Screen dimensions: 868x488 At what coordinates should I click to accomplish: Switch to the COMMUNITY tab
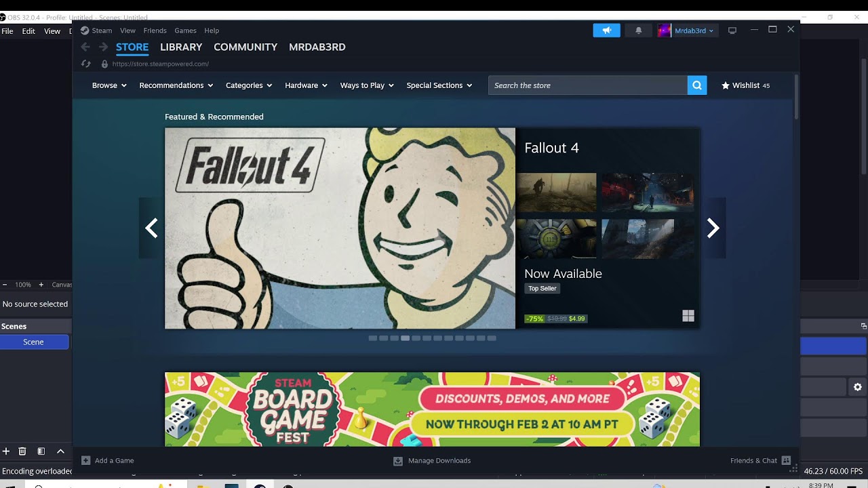pos(245,47)
